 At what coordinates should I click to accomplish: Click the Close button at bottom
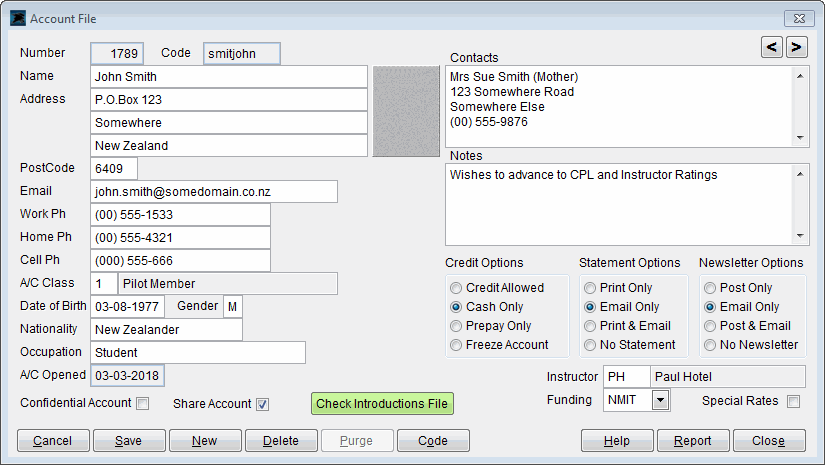(x=769, y=441)
